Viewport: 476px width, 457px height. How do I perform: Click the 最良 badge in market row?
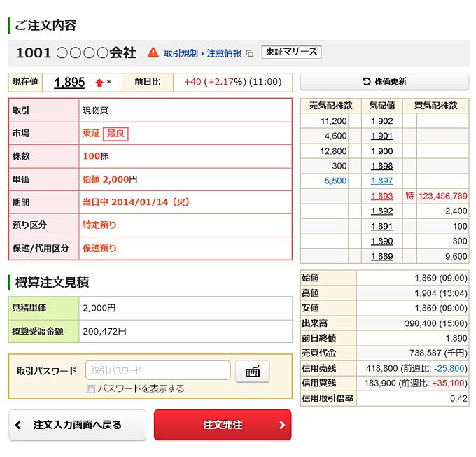click(x=116, y=133)
